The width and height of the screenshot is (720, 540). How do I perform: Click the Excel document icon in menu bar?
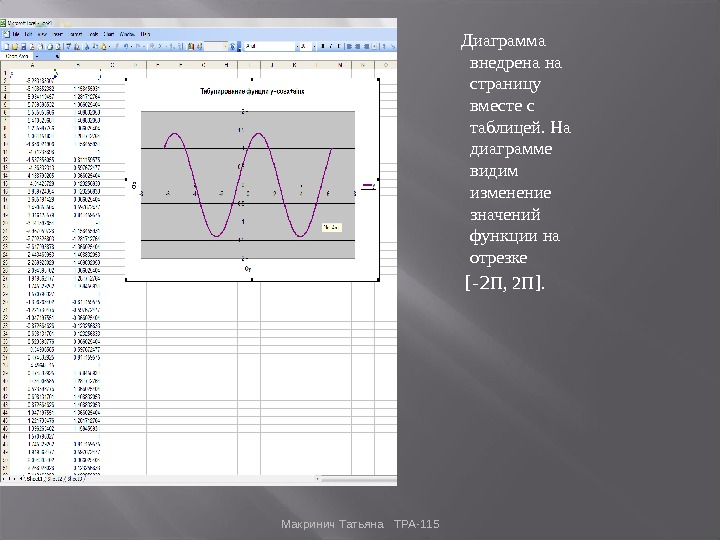click(6, 34)
